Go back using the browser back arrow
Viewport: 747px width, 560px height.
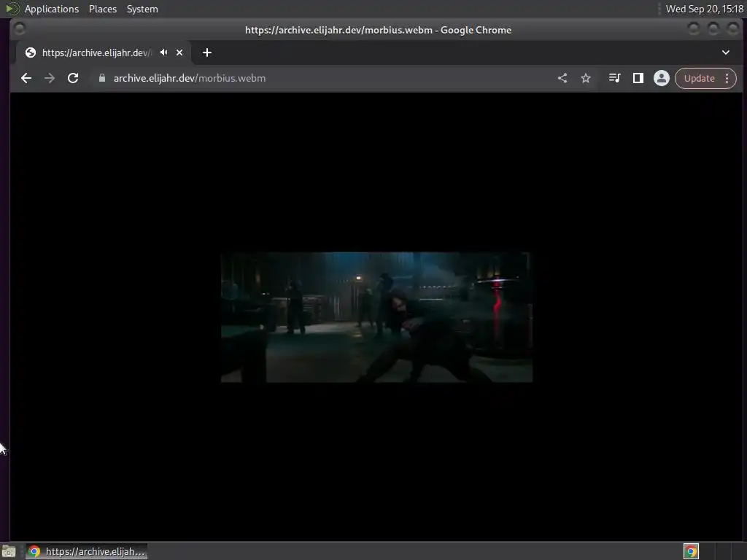click(x=26, y=78)
